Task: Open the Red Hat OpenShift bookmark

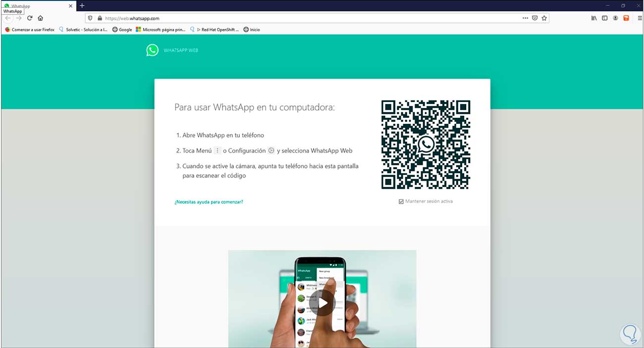Action: point(215,30)
